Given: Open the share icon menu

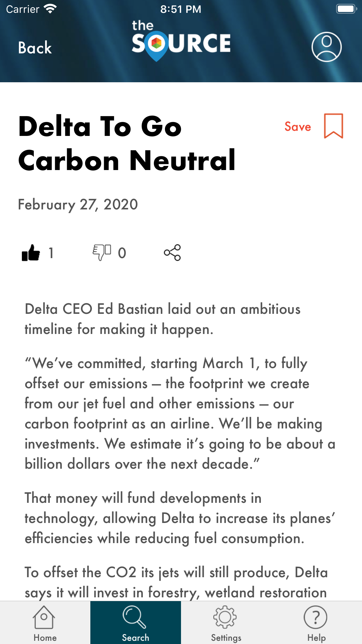Looking at the screenshot, I should [x=172, y=253].
